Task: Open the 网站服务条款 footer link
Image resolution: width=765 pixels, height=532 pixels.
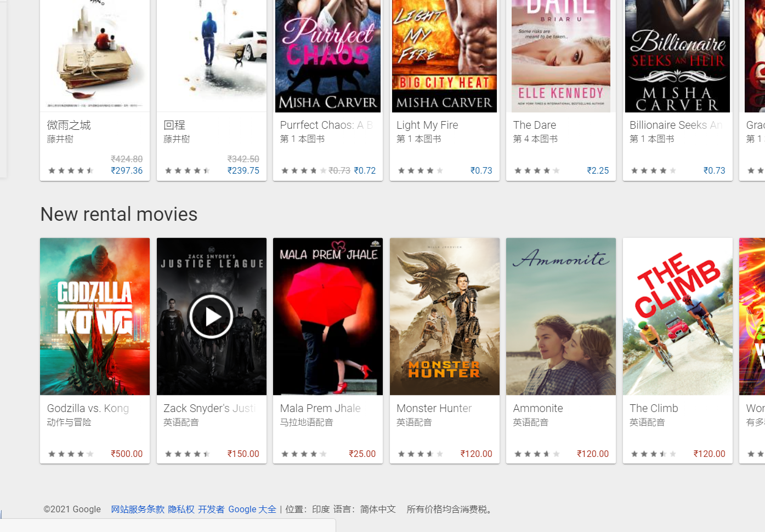Action: click(x=138, y=509)
